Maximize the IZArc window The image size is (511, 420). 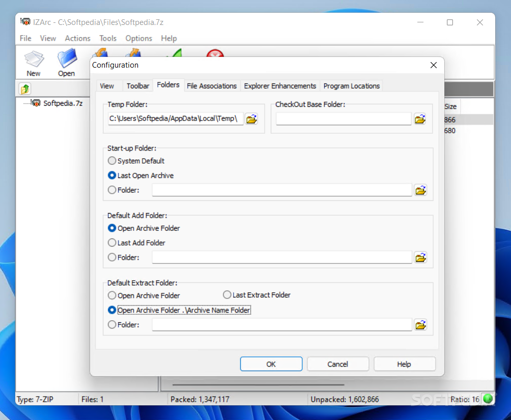[x=450, y=22]
